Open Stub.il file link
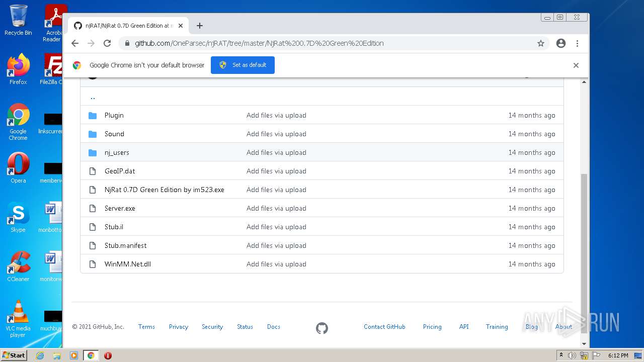The image size is (644, 362). [114, 227]
